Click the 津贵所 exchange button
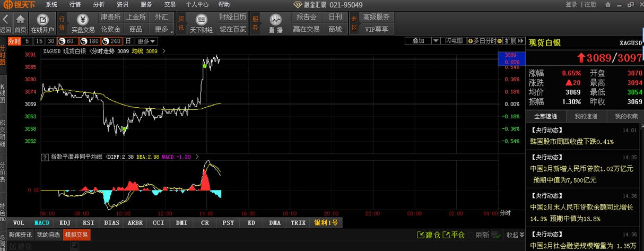Image resolution: width=644 pixels, height=251 pixels. (x=110, y=17)
